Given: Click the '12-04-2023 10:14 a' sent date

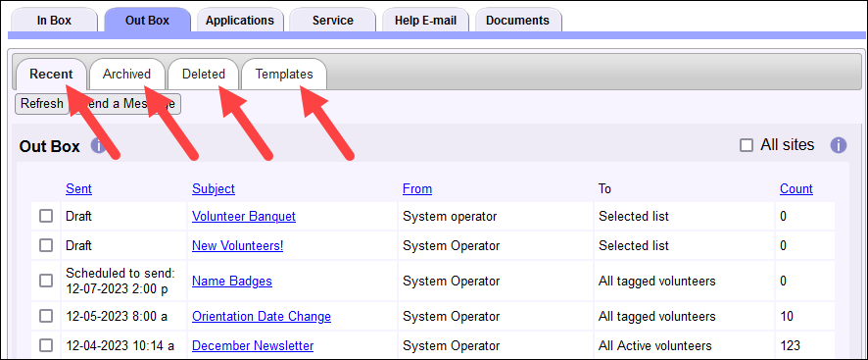Looking at the screenshot, I should 121,345.
